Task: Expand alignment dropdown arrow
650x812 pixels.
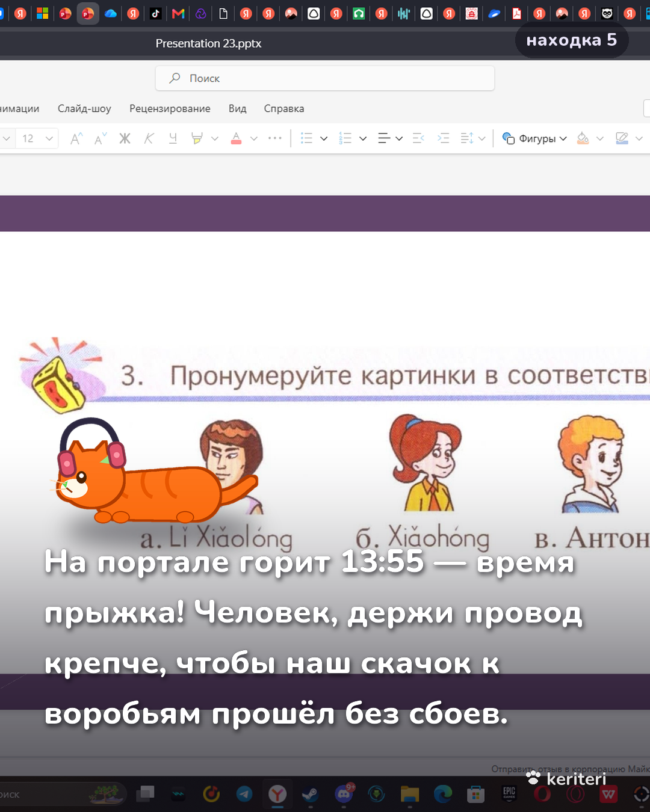Action: point(399,138)
